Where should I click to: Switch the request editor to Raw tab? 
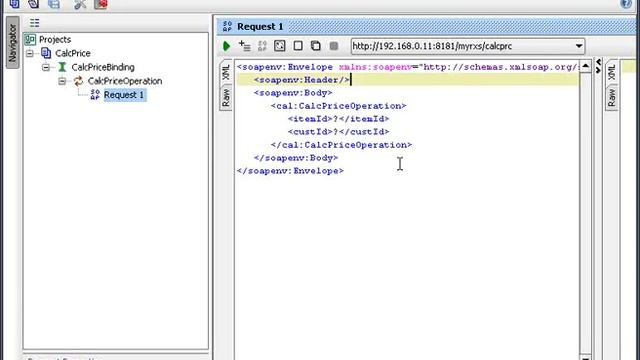click(x=226, y=98)
